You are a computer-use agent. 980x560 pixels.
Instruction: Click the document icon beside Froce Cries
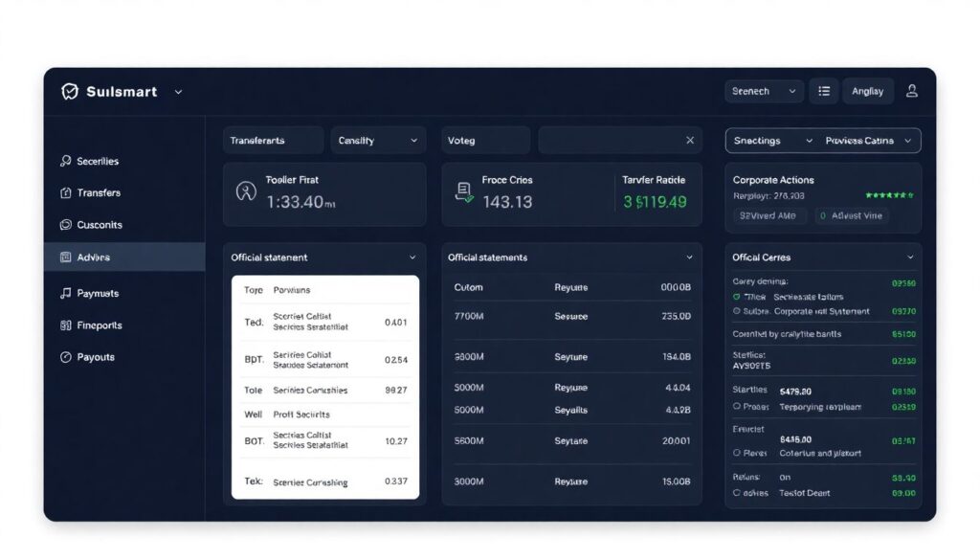(464, 191)
